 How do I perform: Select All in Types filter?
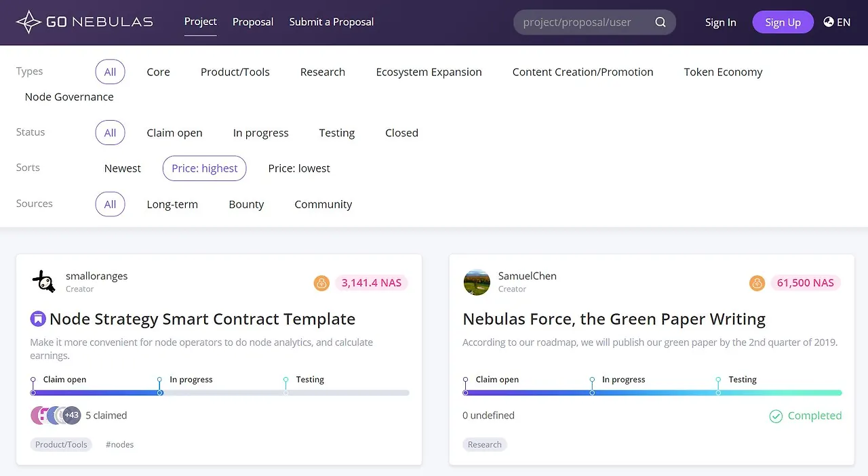[x=110, y=72]
